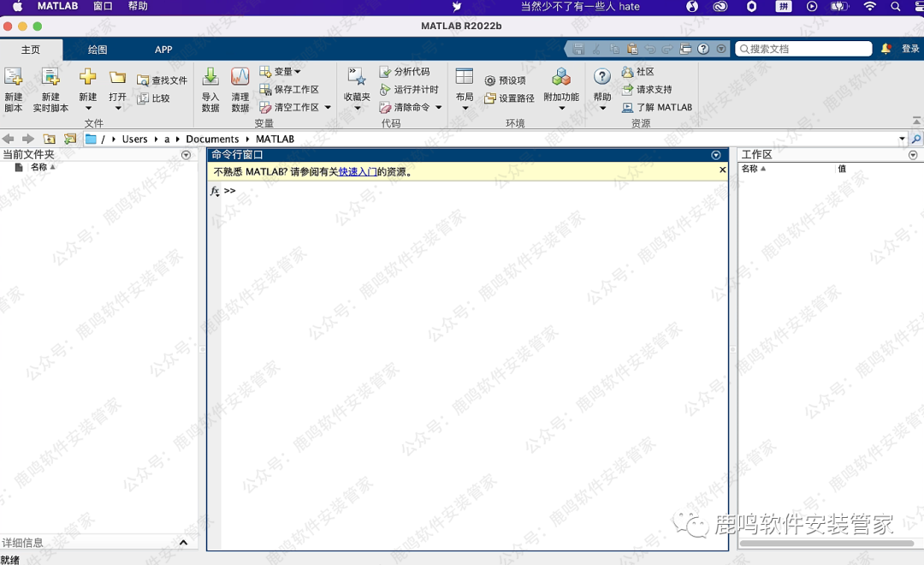924x565 pixels.
Task: Click the Login (登录) button
Action: pos(910,50)
